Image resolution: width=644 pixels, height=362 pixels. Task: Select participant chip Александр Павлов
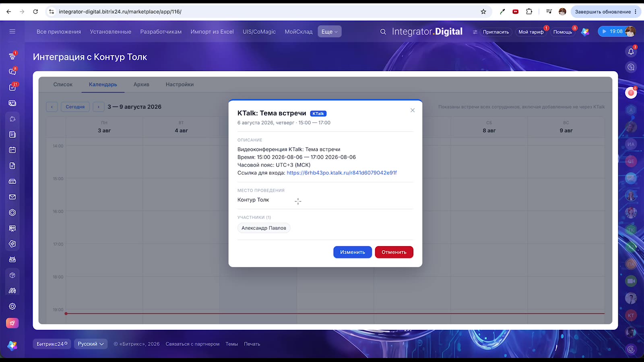coord(264,228)
